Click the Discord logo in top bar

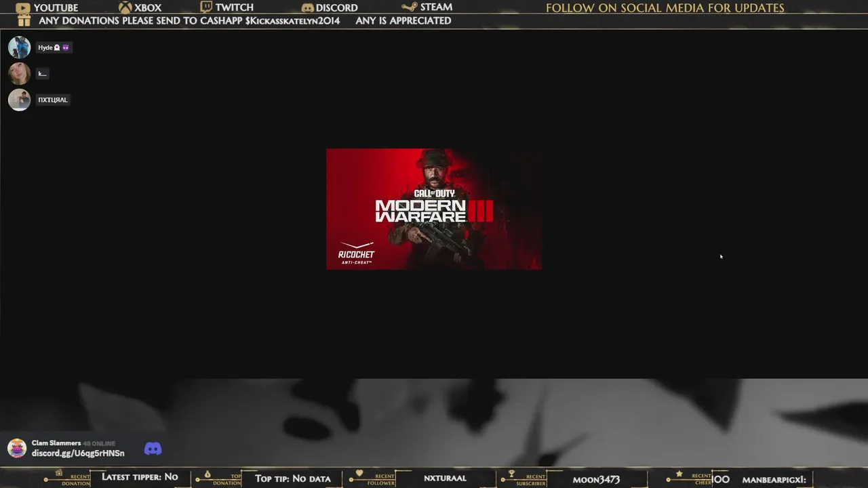click(307, 8)
